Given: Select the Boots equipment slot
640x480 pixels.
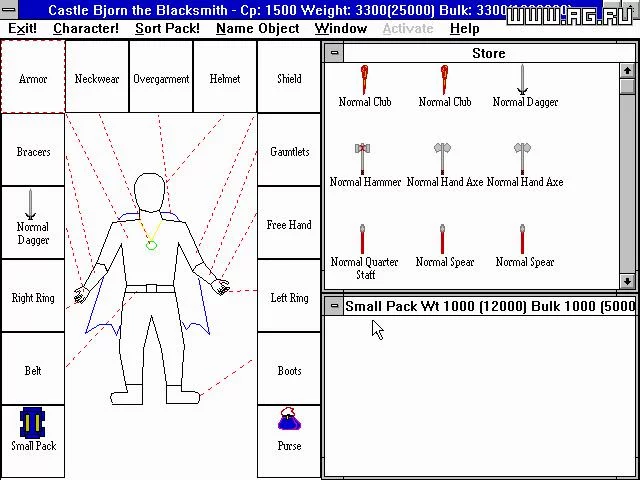Looking at the screenshot, I should [x=289, y=369].
